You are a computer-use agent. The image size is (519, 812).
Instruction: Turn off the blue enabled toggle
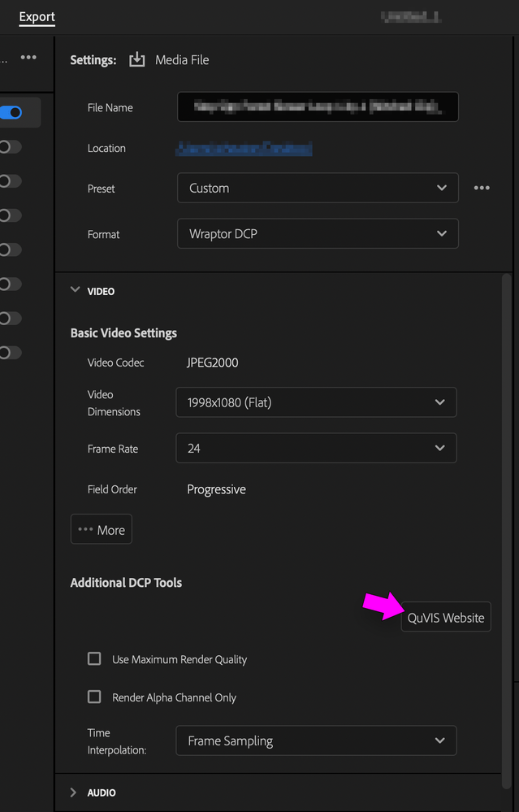tap(11, 113)
